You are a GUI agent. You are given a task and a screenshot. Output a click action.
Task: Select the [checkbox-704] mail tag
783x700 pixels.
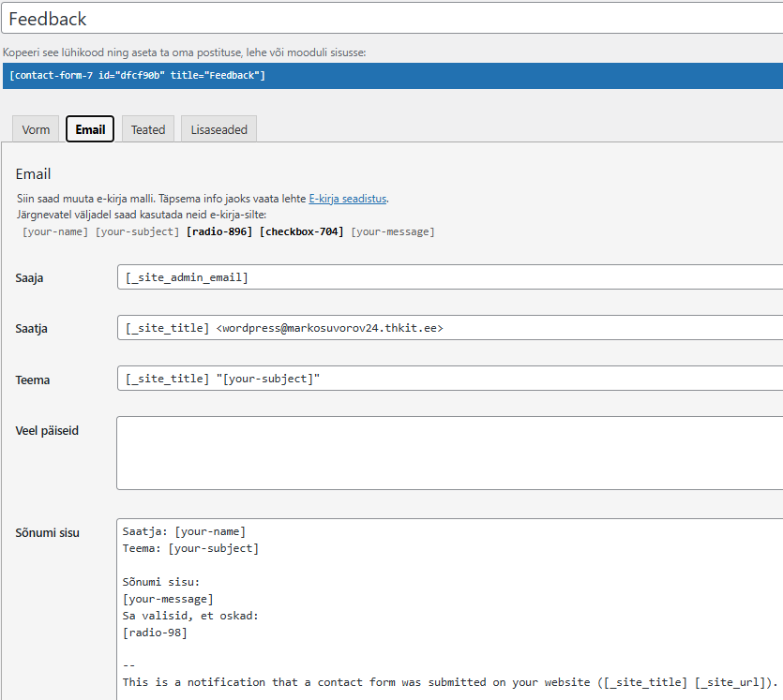click(302, 231)
